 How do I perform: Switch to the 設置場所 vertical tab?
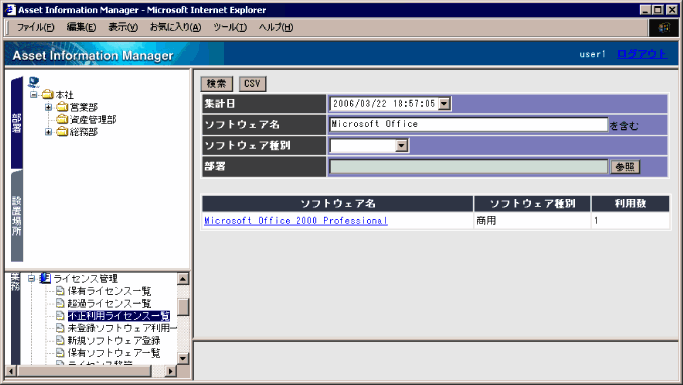[x=17, y=216]
